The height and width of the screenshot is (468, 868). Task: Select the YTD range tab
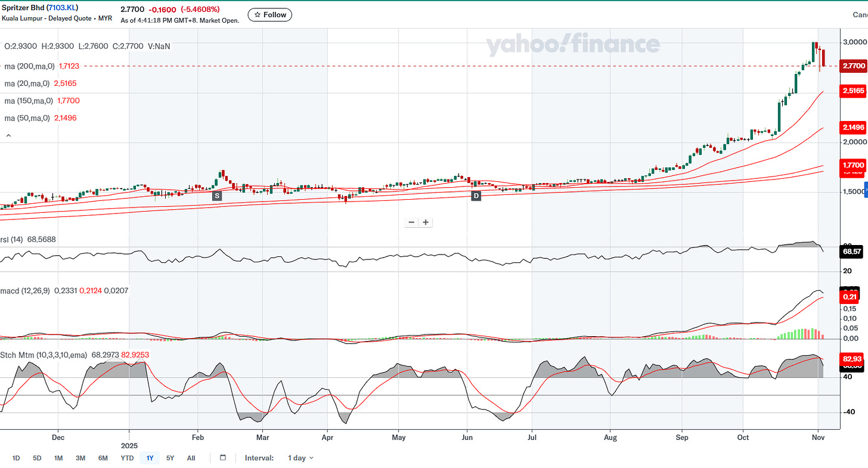tap(127, 458)
